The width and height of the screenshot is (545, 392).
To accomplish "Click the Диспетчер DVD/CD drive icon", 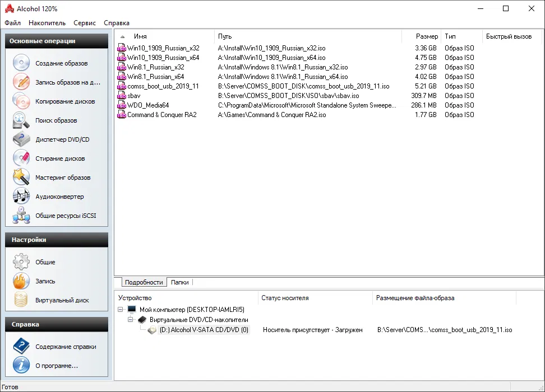I will point(21,139).
